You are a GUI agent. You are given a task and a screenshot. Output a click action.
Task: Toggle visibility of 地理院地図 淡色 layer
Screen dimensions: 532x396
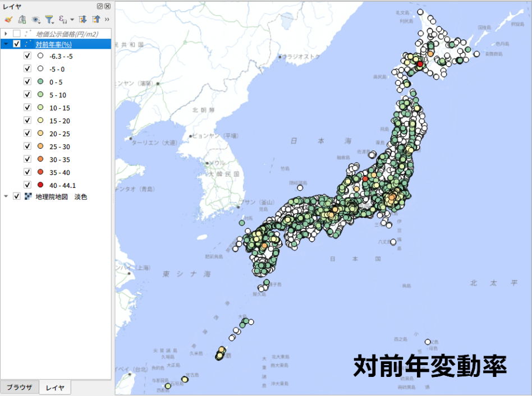click(17, 196)
